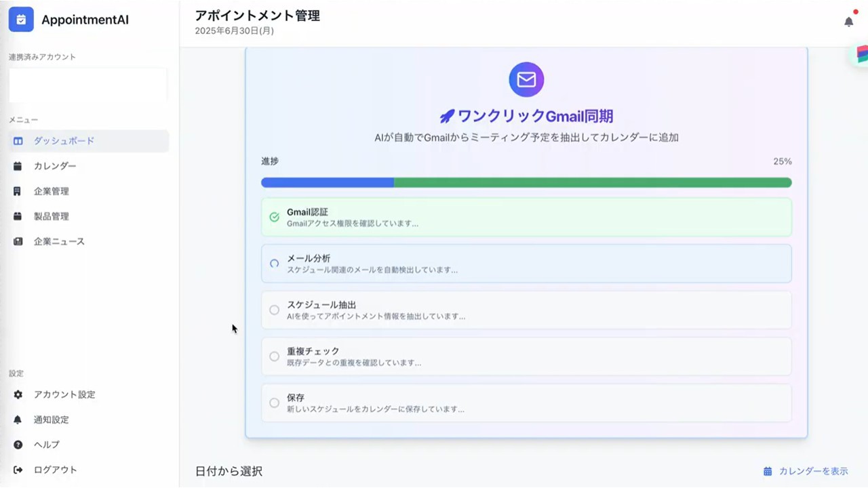The width and height of the screenshot is (868, 488).
Task: Open the ダッシュボード menu item
Action: pyautogui.click(x=89, y=141)
